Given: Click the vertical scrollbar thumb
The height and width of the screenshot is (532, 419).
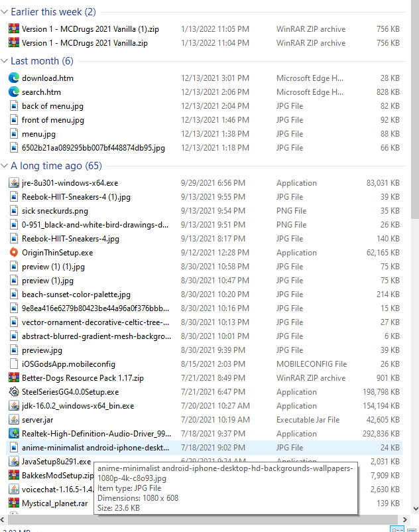Looking at the screenshot, I should 415,109.
